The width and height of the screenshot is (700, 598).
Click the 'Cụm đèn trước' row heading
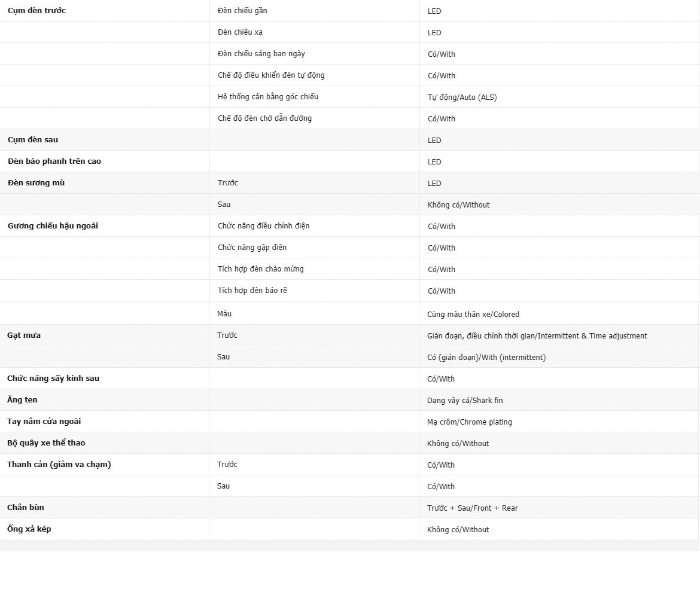pos(36,11)
